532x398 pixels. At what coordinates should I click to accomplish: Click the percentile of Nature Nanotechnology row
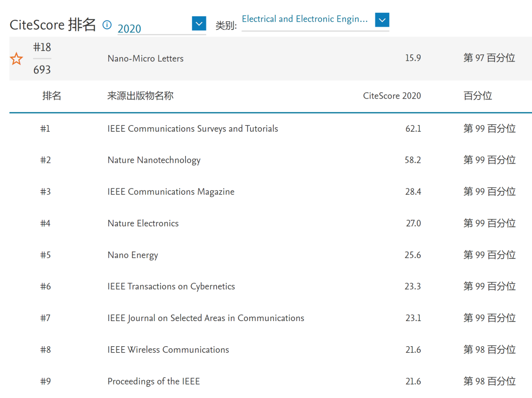point(490,160)
